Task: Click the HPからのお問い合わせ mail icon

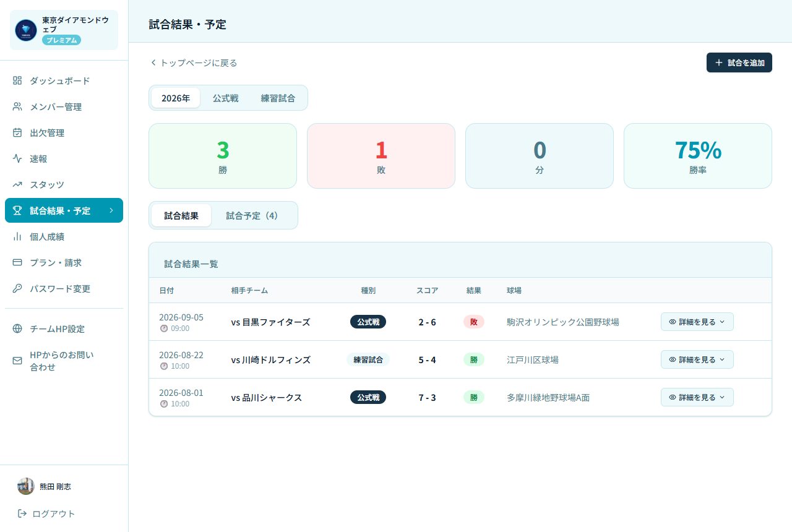Action: 17,361
